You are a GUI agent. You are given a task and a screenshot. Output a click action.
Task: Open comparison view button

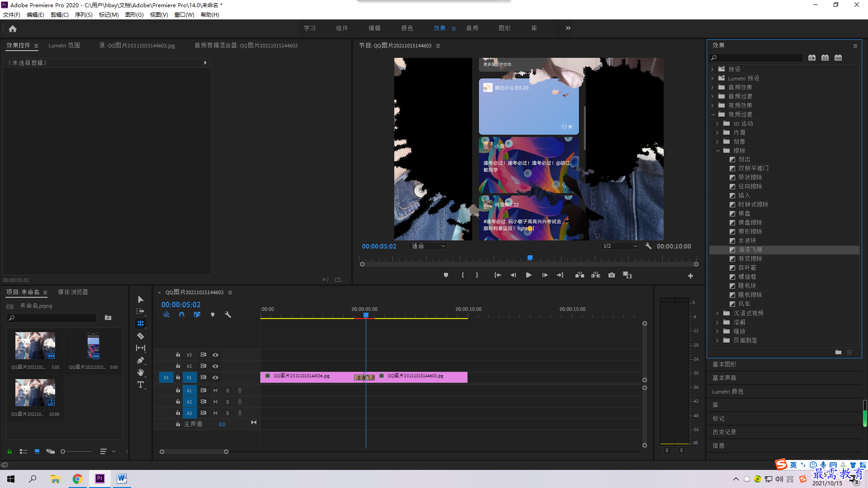627,275
